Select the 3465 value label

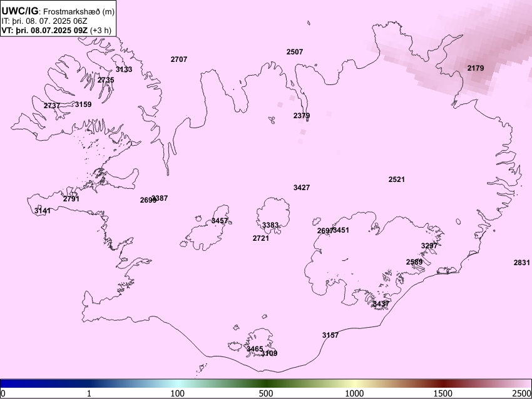click(255, 349)
